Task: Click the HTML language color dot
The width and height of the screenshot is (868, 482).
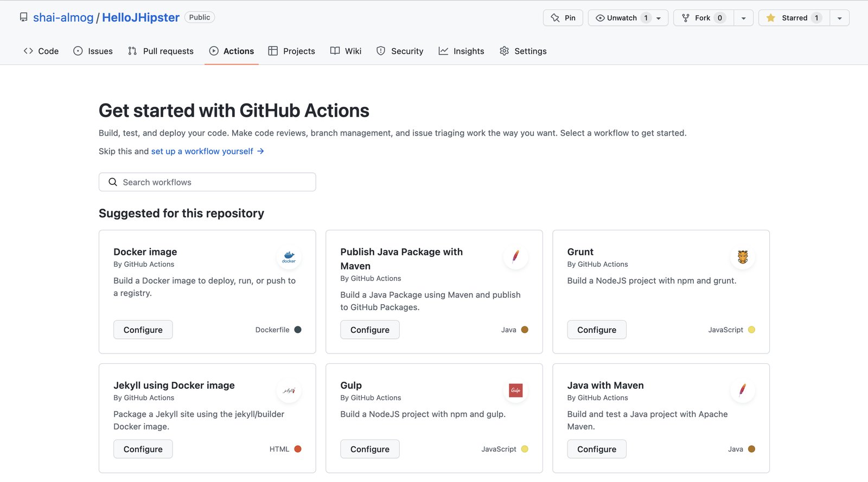Action: [x=298, y=449]
